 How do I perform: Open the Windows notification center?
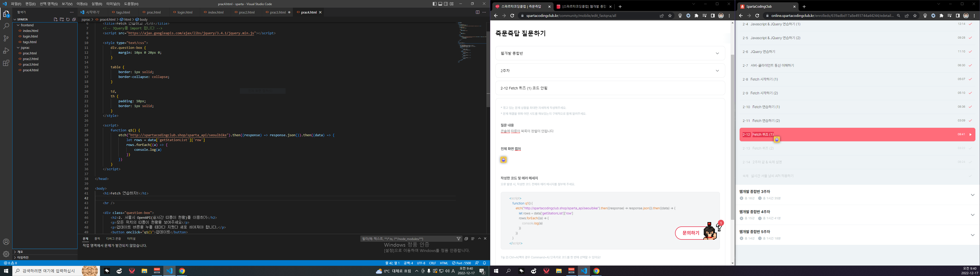pyautogui.click(x=482, y=271)
